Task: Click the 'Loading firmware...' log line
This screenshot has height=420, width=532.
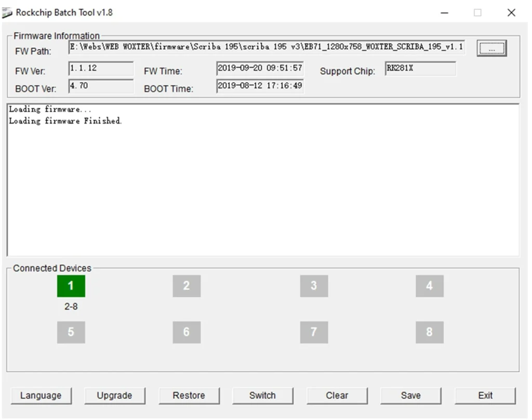Action: [x=50, y=109]
